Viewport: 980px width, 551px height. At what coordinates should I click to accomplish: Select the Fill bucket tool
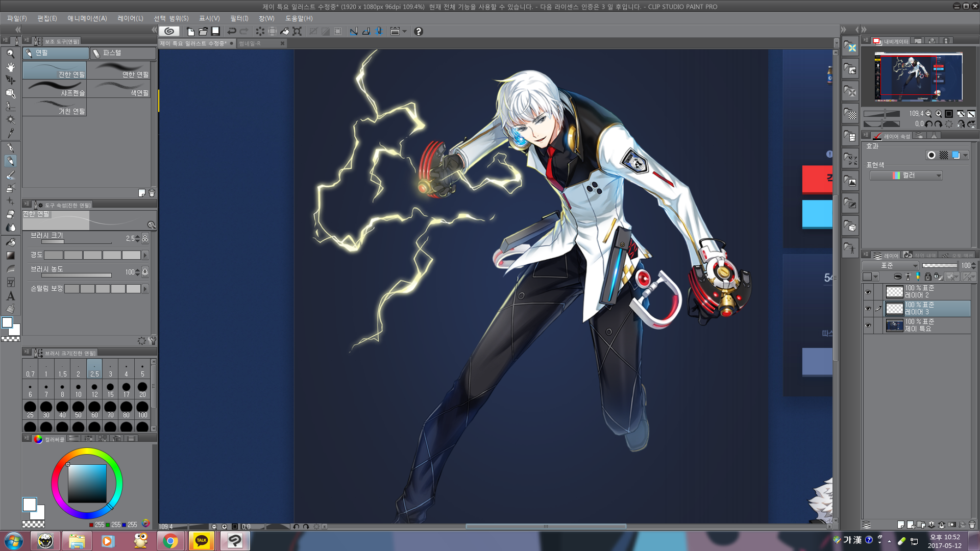point(10,242)
